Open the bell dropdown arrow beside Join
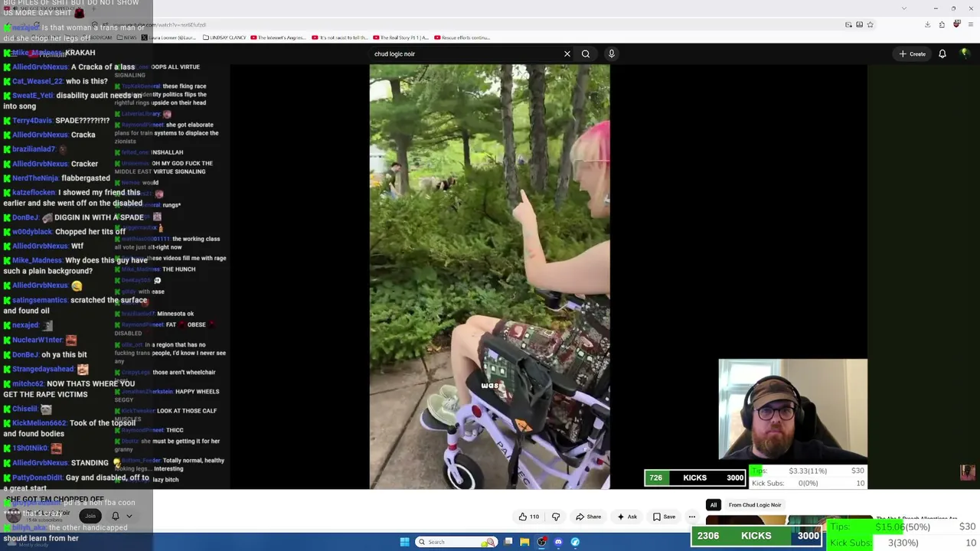980x551 pixels. click(x=129, y=516)
